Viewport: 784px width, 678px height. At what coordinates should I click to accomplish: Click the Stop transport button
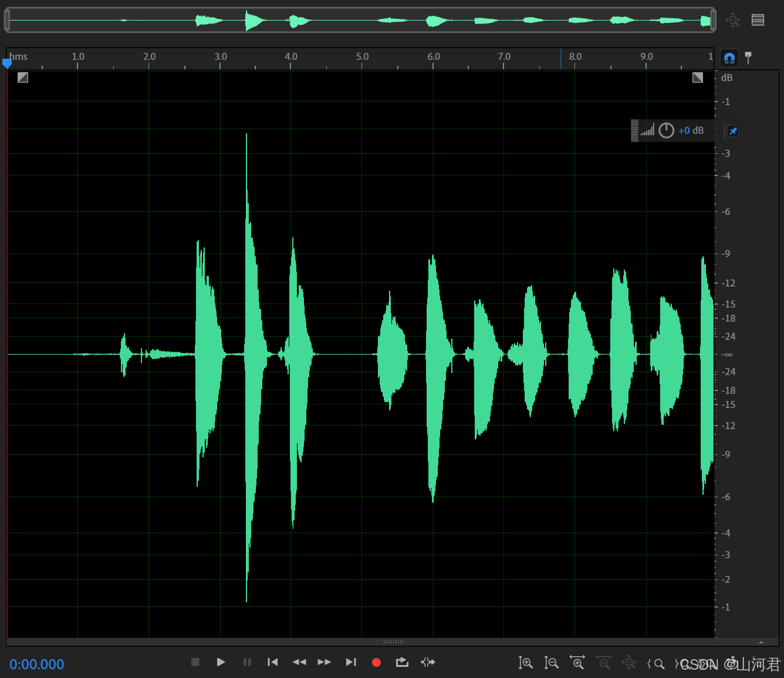pos(195,662)
